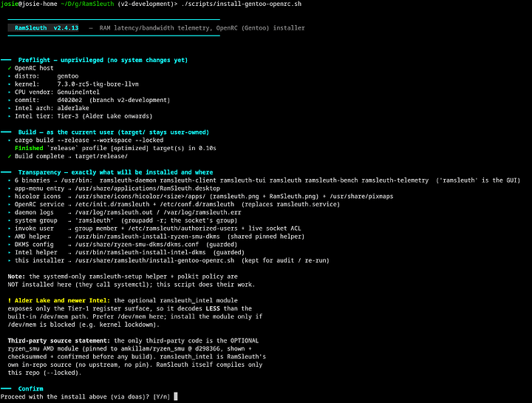The width and height of the screenshot is (532, 403).
Task: Click the bold 'Note:' label
Action: pyautogui.click(x=16, y=277)
